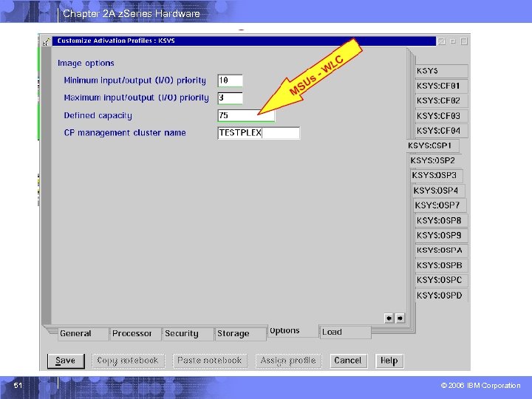
Task: Select the KSYS:OSPA profile tab
Action: tap(441, 250)
